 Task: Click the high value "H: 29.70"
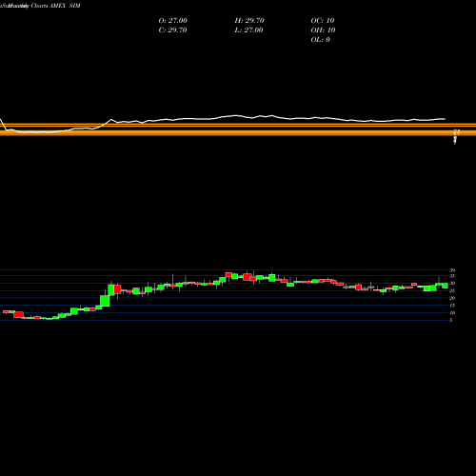[249, 21]
